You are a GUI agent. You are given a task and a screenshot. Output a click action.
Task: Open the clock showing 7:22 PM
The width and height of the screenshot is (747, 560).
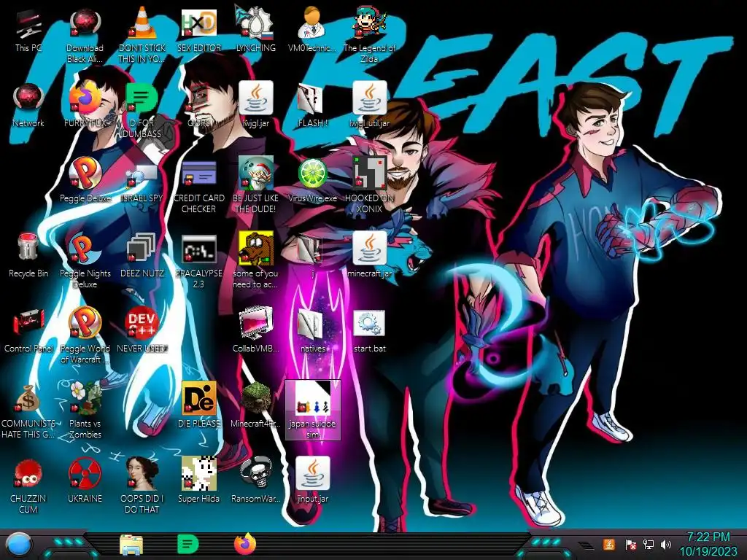[708, 544]
